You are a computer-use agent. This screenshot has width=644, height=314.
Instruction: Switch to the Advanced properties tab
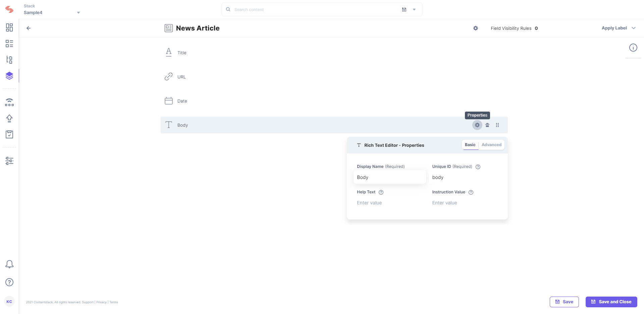click(x=491, y=145)
